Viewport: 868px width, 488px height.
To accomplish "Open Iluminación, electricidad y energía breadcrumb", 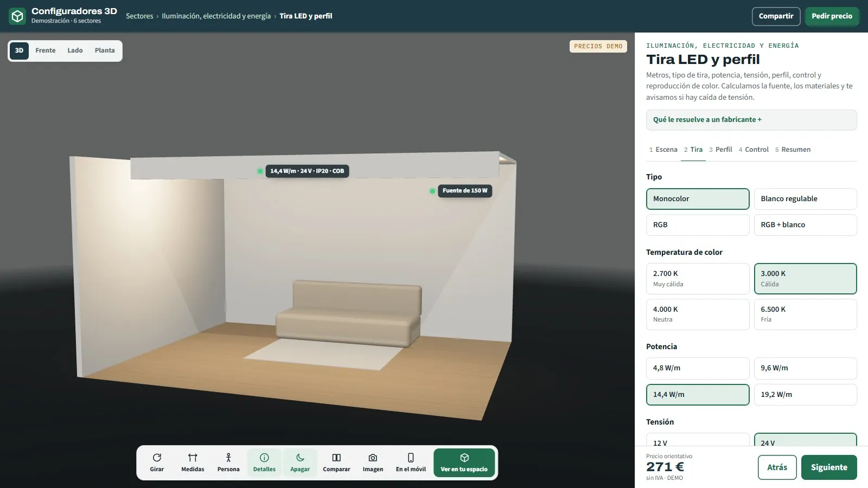I will tap(216, 16).
